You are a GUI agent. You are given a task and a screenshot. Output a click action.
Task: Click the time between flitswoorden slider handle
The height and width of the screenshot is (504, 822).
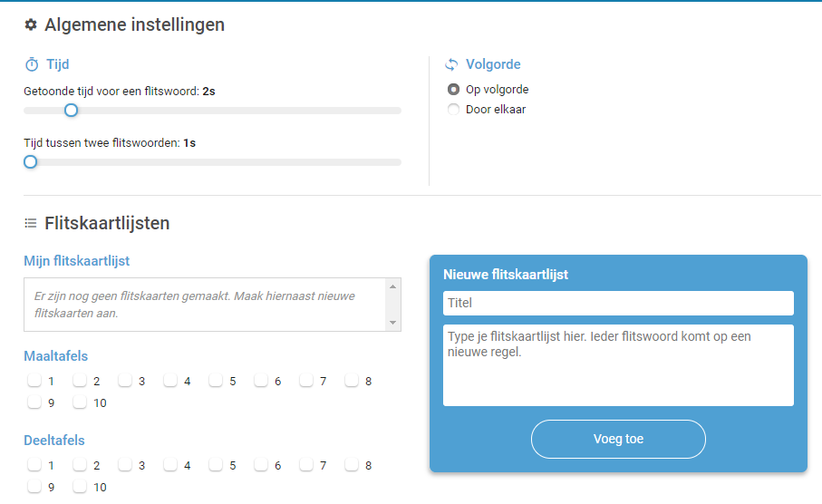(x=31, y=162)
